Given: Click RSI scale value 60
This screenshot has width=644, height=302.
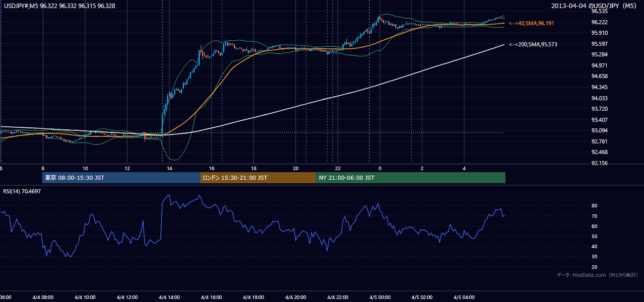Looking at the screenshot, I should [594, 226].
